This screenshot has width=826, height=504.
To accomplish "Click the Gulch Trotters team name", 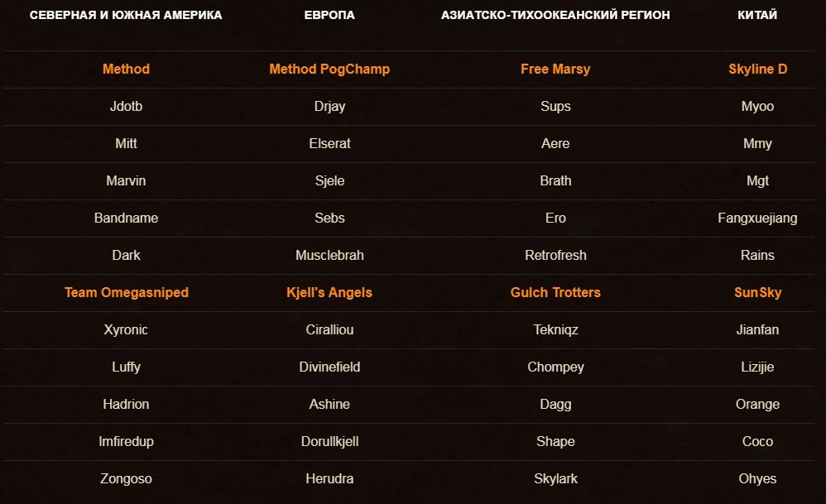I will point(555,292).
